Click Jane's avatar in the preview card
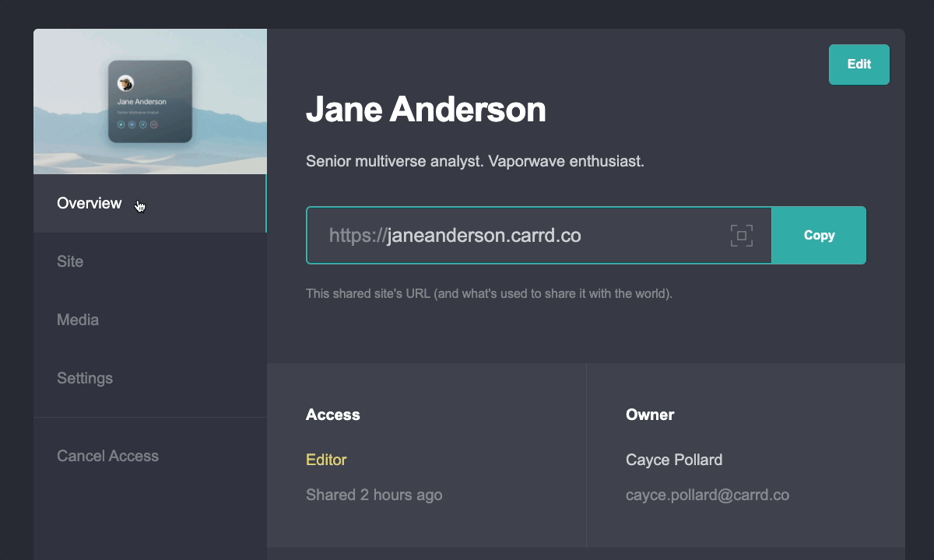 point(125,83)
